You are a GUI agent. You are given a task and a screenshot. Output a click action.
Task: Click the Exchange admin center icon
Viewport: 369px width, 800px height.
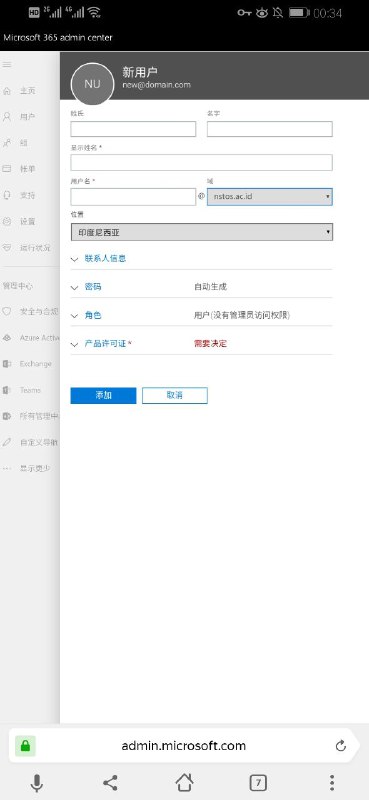(x=7, y=364)
